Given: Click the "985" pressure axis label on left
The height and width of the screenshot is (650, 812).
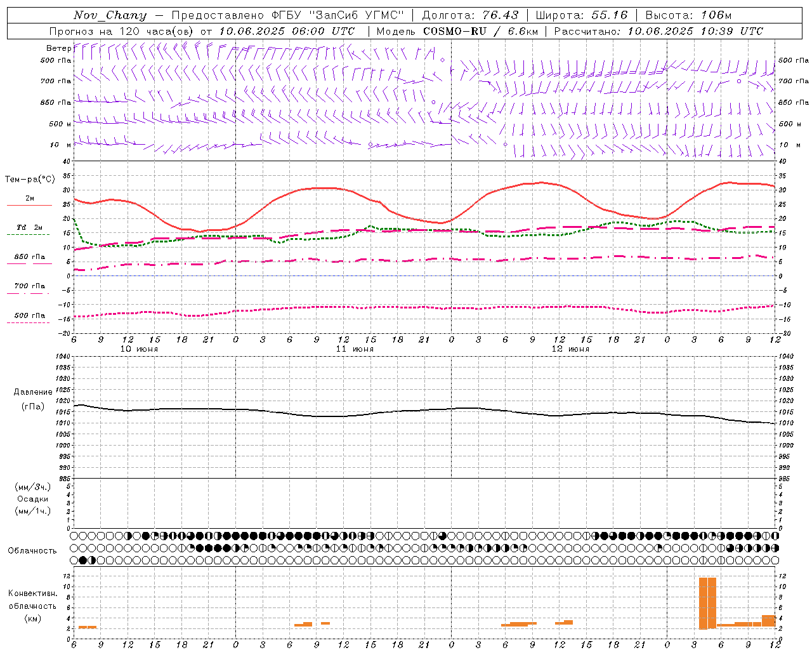Looking at the screenshot, I should [65, 479].
